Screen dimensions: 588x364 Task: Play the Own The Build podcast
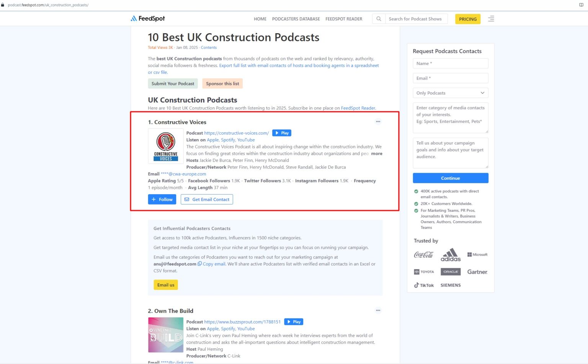click(x=294, y=322)
